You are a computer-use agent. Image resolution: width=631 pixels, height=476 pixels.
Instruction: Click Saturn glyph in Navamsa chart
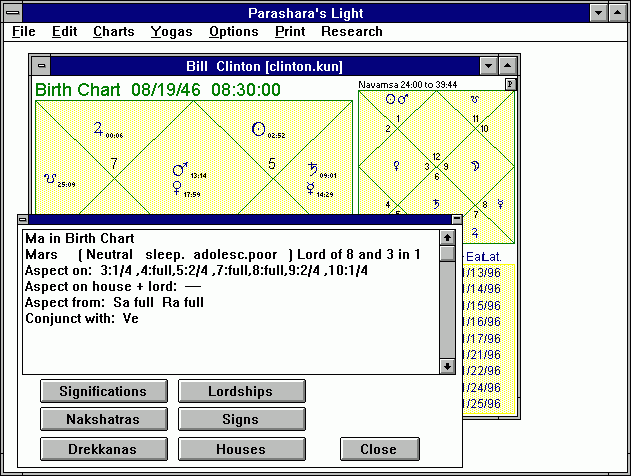click(436, 204)
